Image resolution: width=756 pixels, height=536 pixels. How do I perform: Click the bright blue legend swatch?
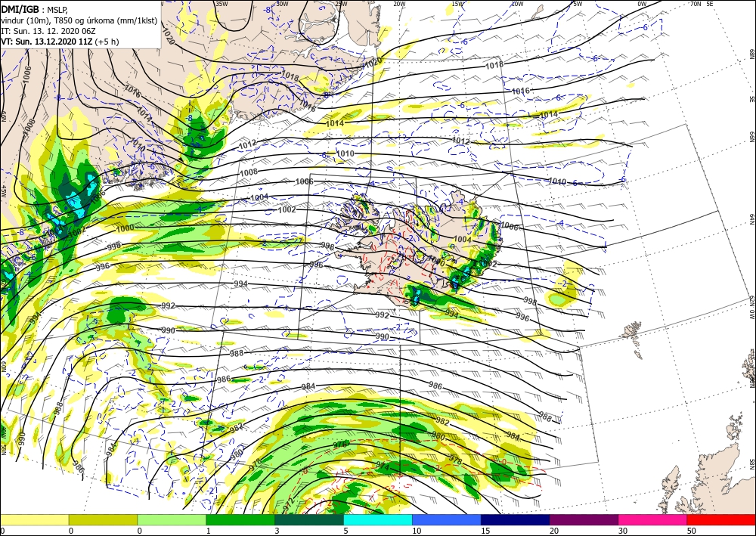(x=447, y=519)
